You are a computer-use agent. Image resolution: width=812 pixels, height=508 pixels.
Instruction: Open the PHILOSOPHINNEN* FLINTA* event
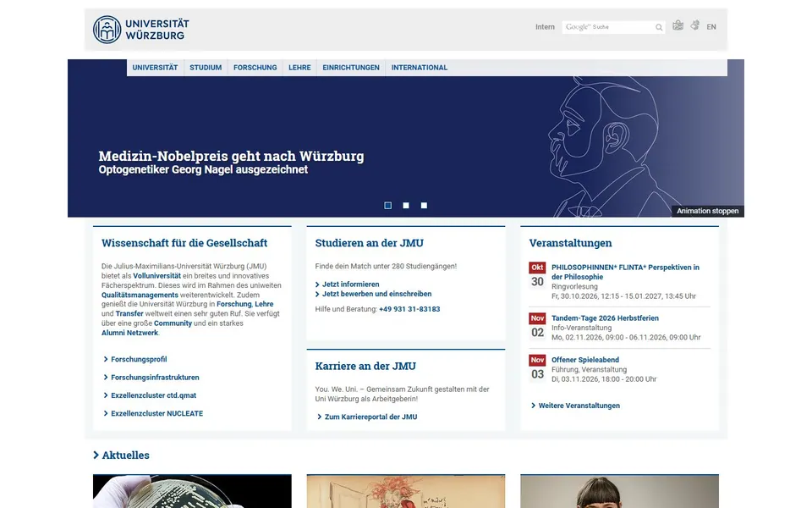pyautogui.click(x=625, y=272)
